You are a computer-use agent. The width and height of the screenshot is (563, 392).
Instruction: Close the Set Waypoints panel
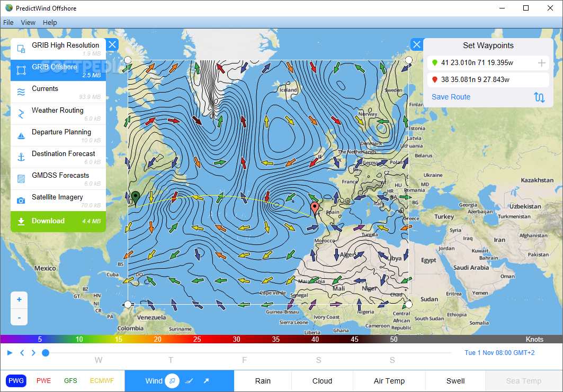416,44
